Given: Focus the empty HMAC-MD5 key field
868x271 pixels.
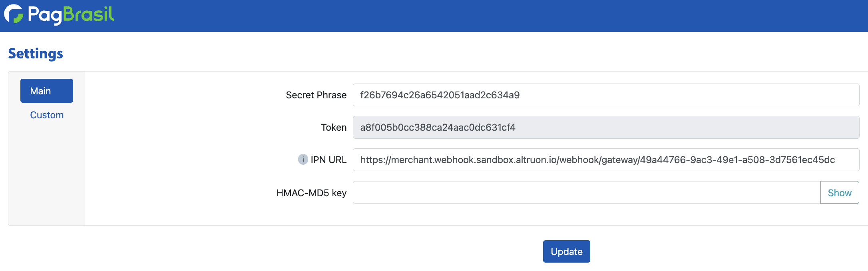Looking at the screenshot, I should 559,192.
